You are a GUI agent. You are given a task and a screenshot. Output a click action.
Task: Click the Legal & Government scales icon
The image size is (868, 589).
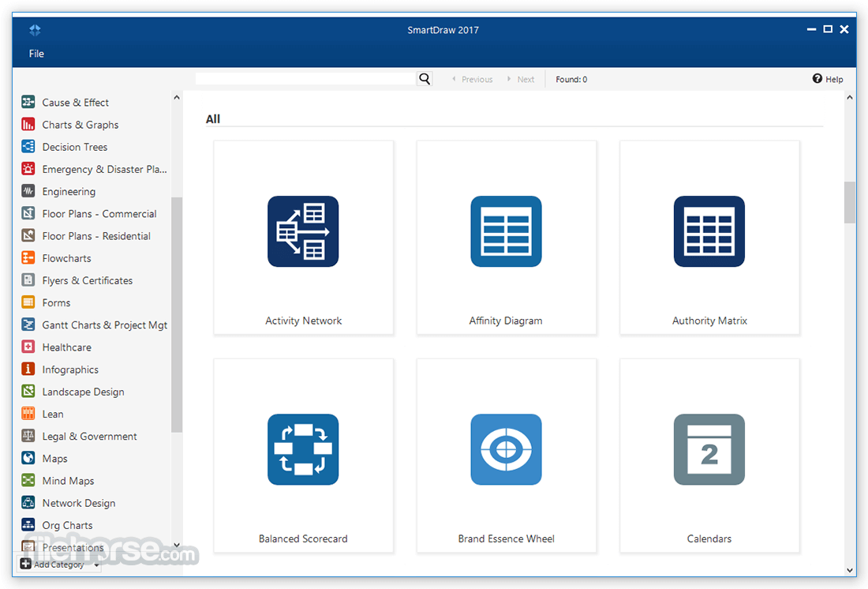[x=28, y=436]
